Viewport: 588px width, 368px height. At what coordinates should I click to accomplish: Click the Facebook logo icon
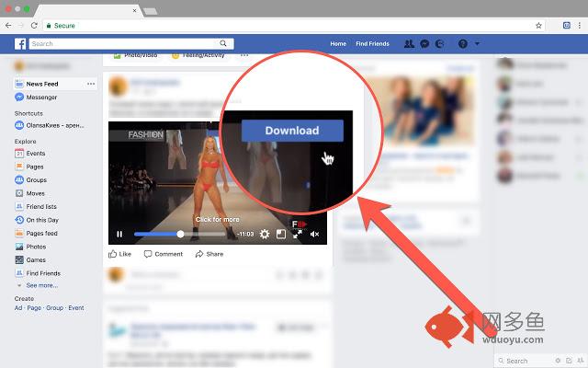(20, 43)
